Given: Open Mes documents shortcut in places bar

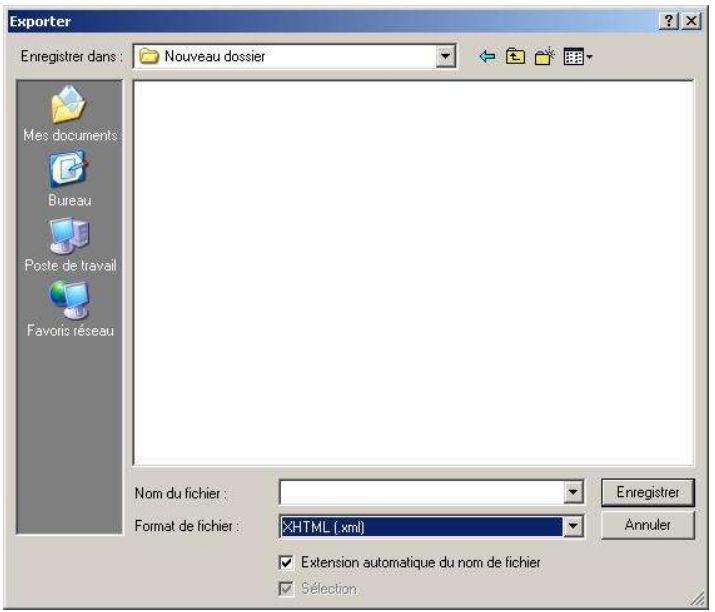Looking at the screenshot, I should point(70,114).
